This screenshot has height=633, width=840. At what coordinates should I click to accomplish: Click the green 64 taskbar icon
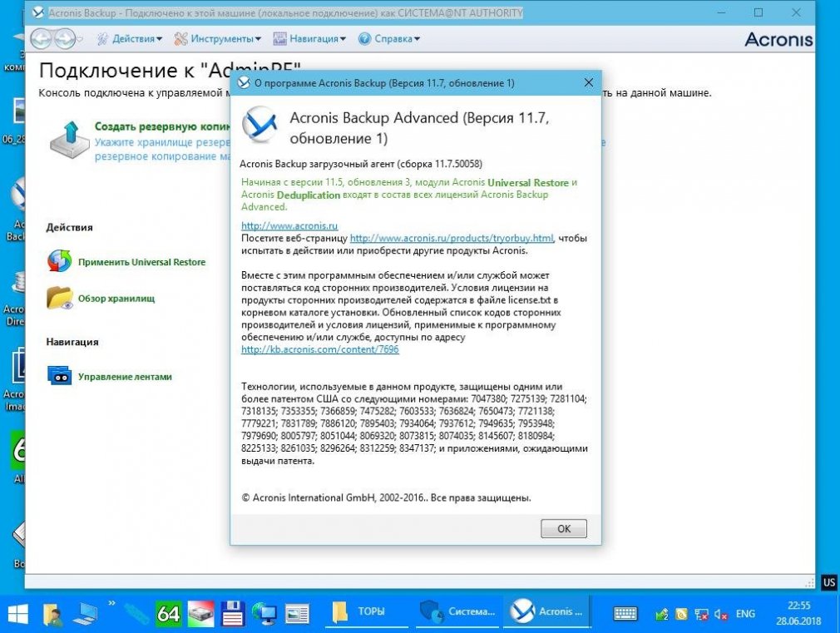168,614
